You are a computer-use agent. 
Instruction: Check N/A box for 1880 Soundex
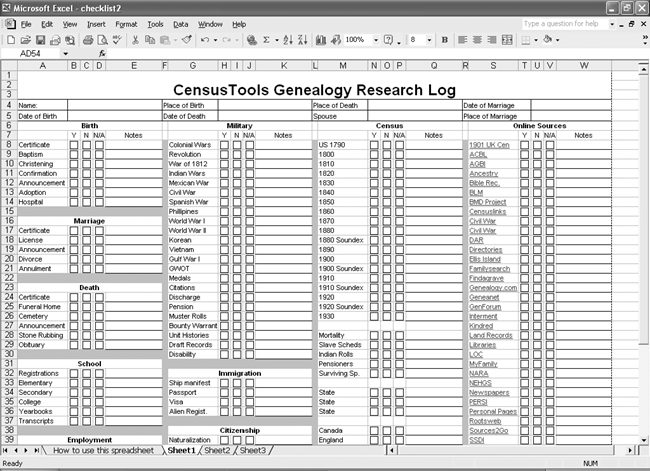point(400,240)
